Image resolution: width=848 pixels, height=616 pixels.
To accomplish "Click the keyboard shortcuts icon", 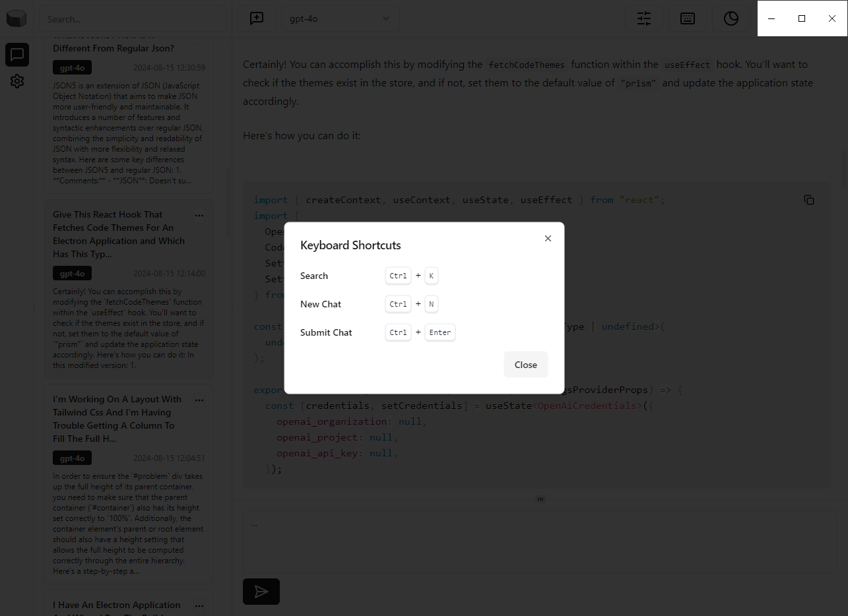I will 687,18.
